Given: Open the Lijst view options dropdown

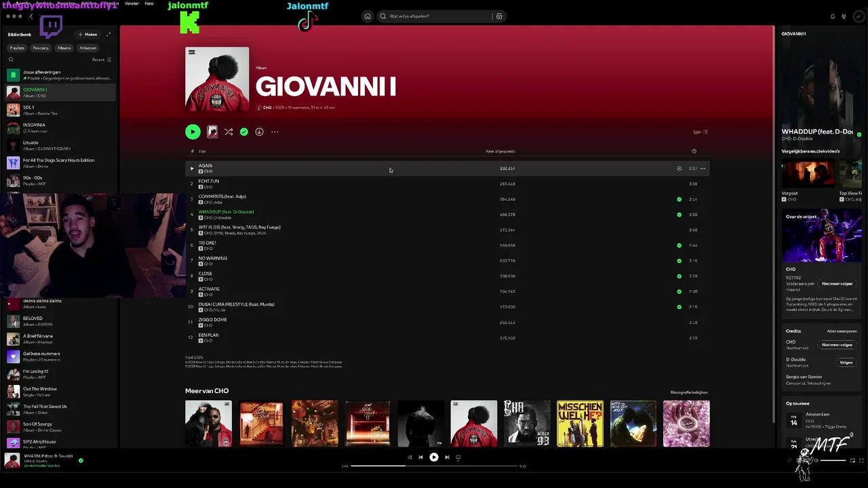Looking at the screenshot, I should pyautogui.click(x=701, y=132).
